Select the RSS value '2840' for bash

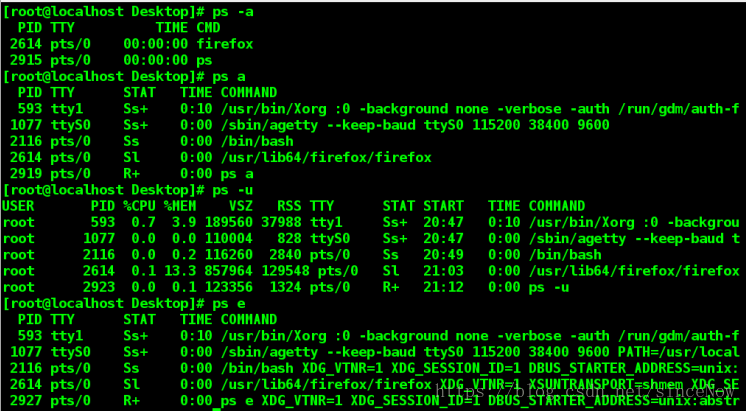coord(285,254)
